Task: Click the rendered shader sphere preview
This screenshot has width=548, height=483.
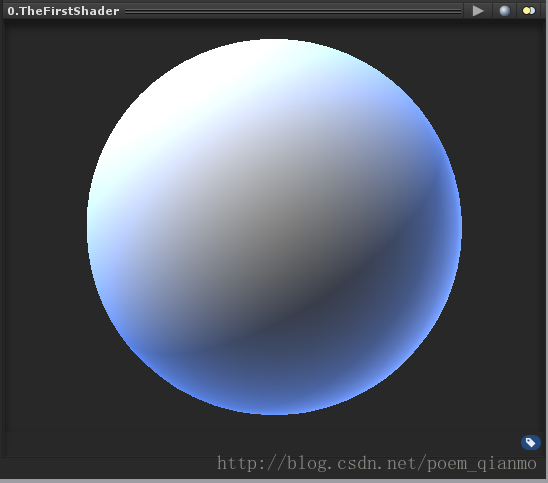Action: point(274,227)
